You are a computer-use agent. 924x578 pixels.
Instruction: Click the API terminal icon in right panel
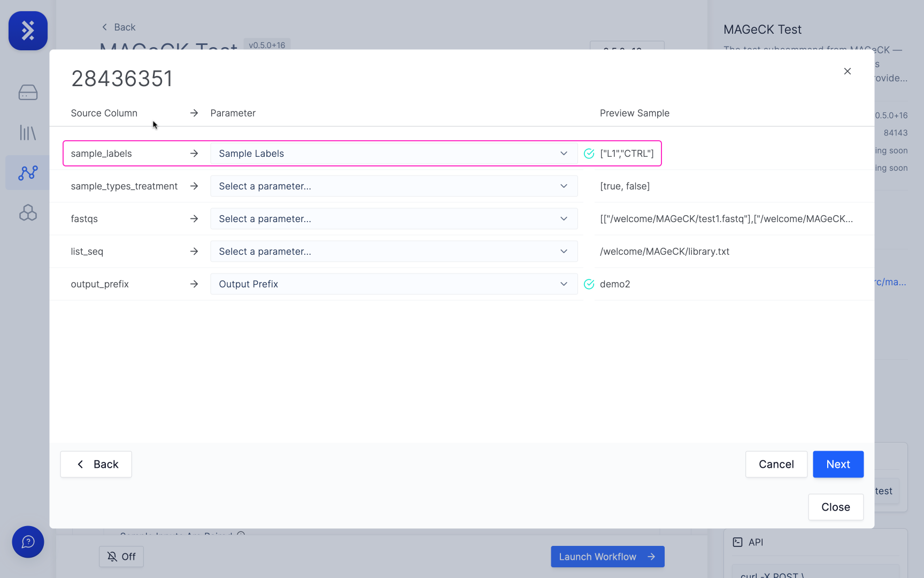point(737,542)
